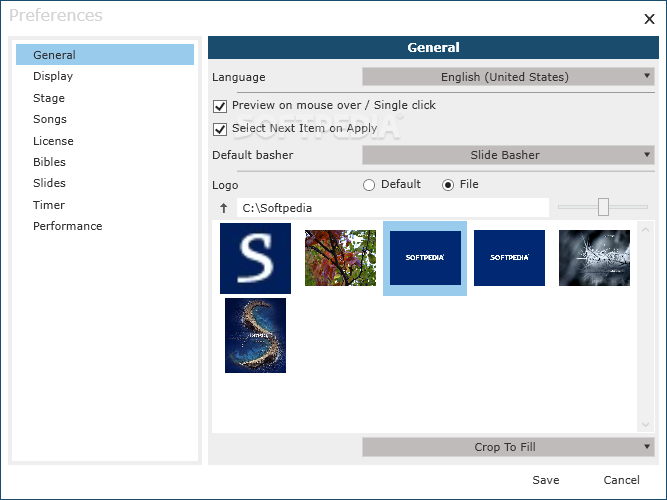
Task: Expand the Crop To Fill dropdown
Action: [x=508, y=447]
